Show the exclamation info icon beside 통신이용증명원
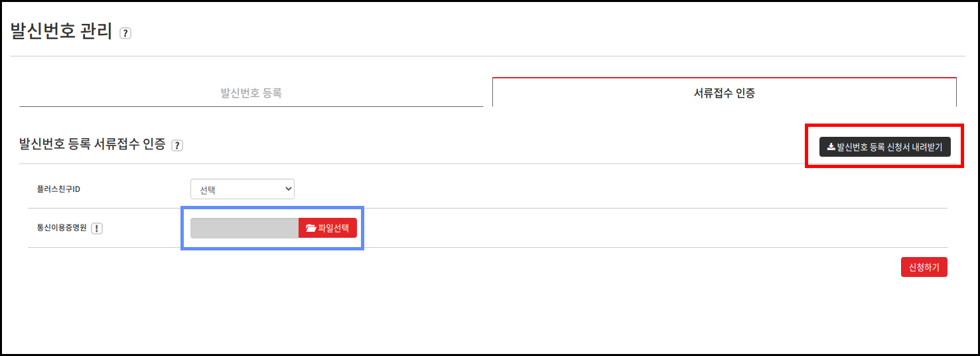The height and width of the screenshot is (356, 980). [x=97, y=228]
